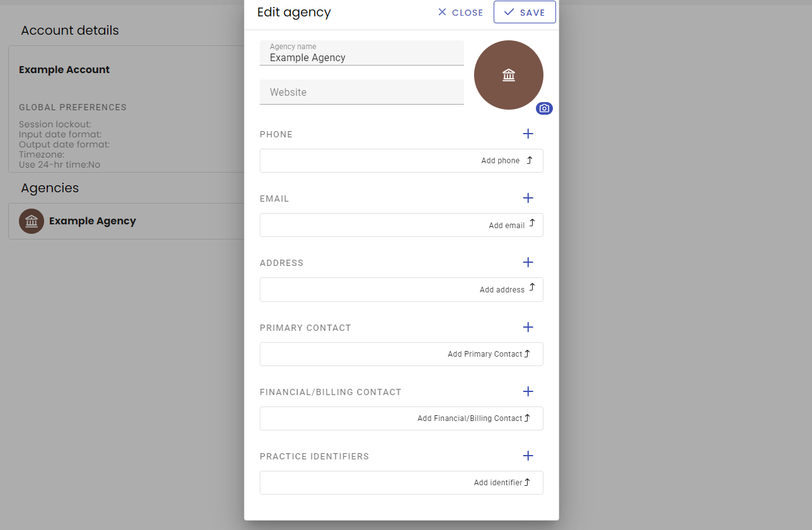Click the 'Output date format:' text

tap(64, 144)
